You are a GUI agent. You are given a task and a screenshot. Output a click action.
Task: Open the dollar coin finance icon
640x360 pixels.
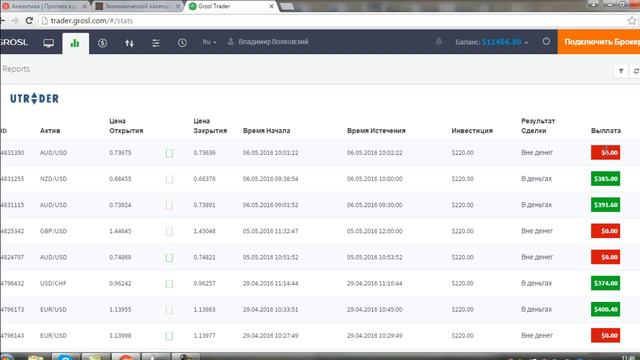(x=102, y=43)
